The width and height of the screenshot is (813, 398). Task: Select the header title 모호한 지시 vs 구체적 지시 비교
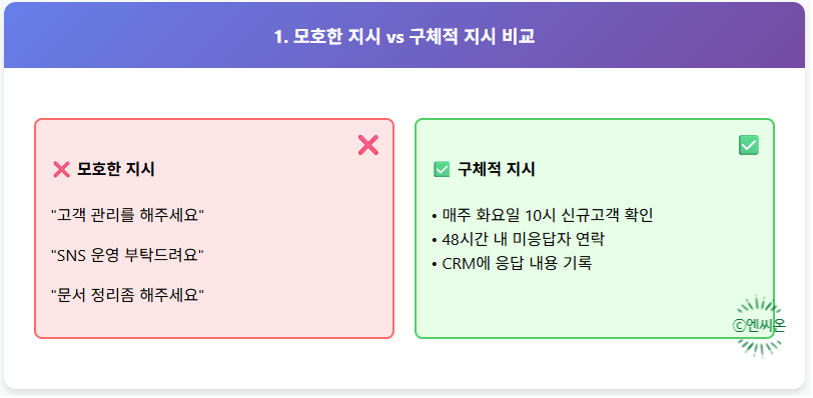click(404, 37)
